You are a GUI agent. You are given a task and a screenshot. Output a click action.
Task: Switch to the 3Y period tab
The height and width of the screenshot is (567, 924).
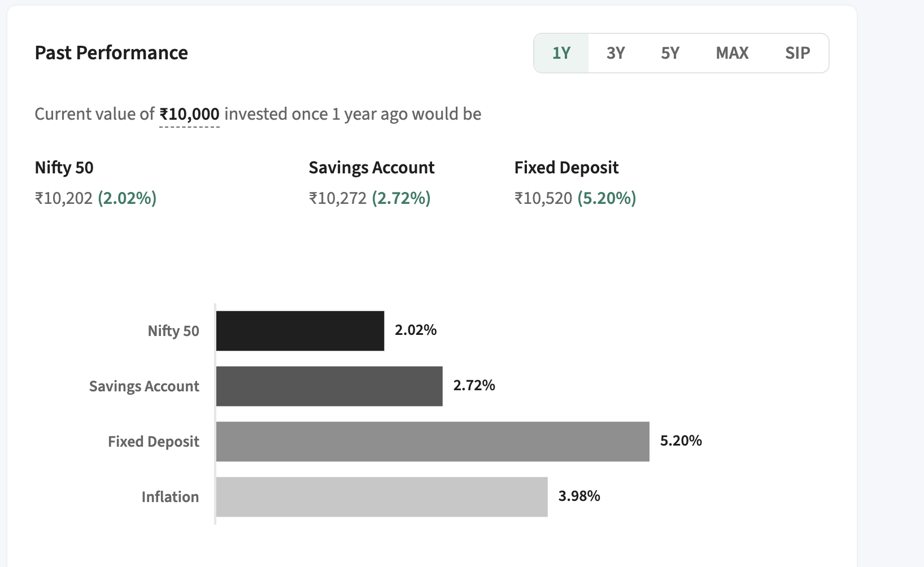(x=616, y=53)
